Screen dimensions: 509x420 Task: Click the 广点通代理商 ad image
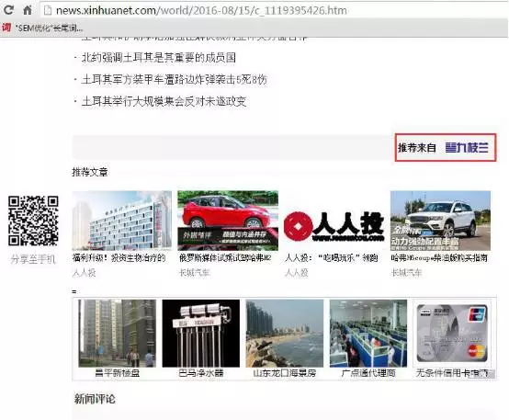368,334
